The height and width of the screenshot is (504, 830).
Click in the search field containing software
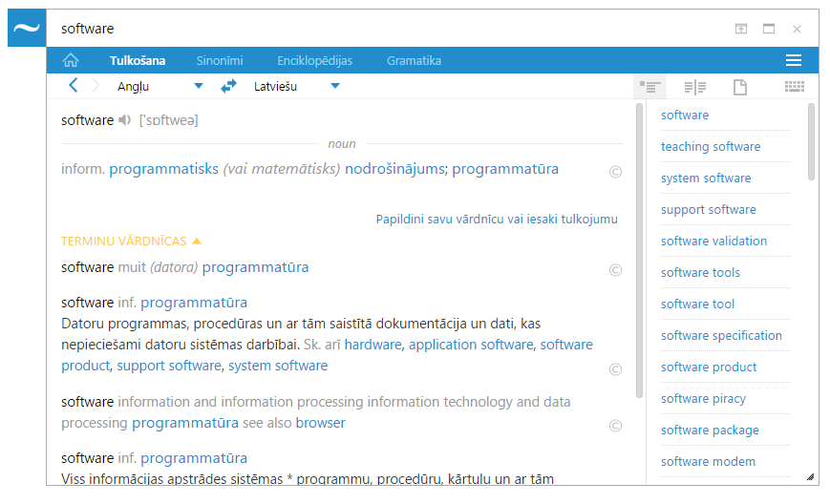point(382,29)
